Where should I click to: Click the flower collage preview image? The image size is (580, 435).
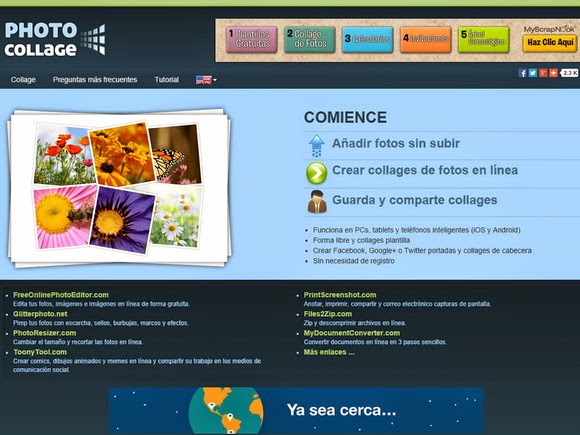119,188
